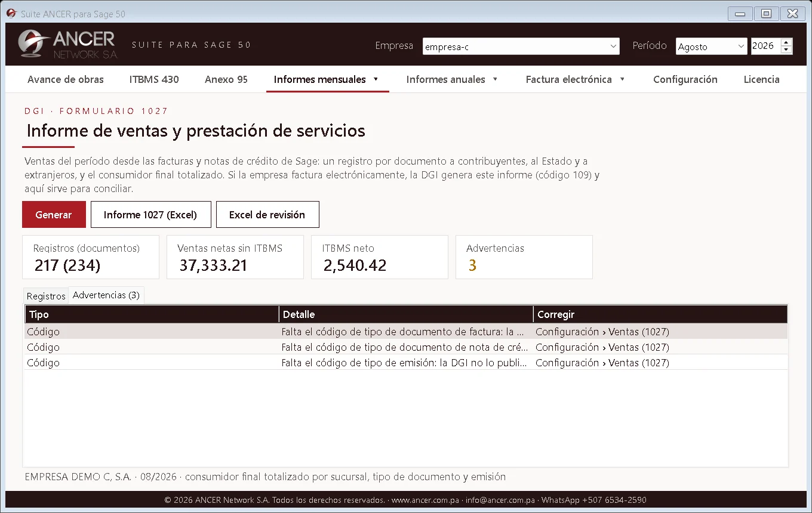812x513 pixels.
Task: Click the year field showing 2026
Action: (765, 46)
